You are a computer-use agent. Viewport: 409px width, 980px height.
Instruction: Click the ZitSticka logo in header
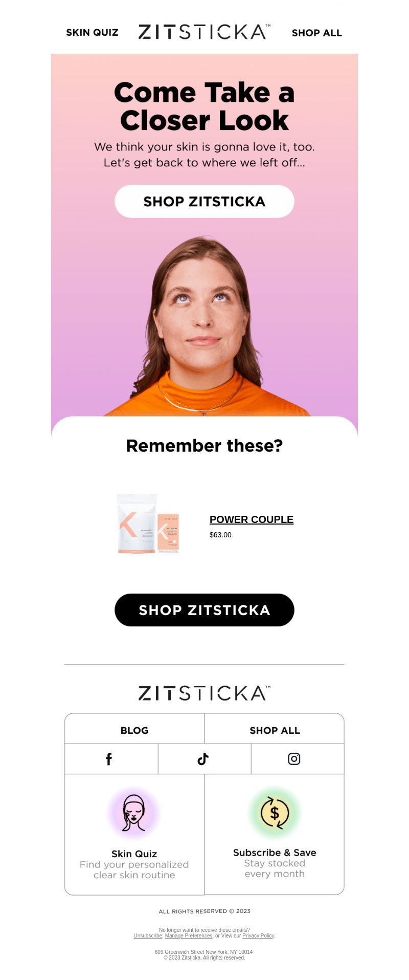(x=204, y=32)
